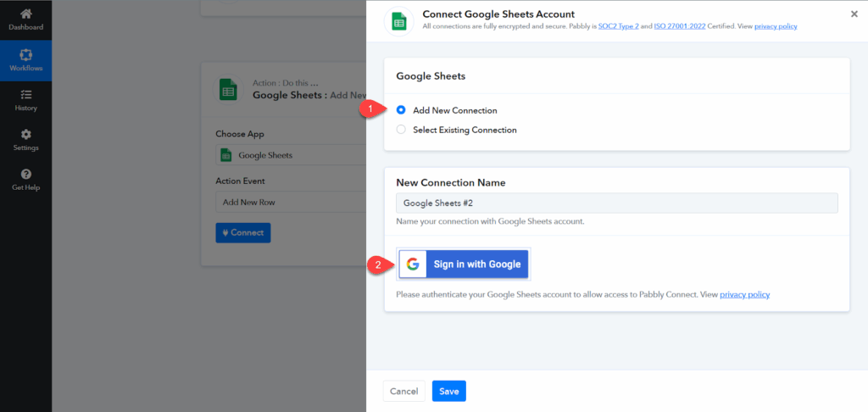
Task: Open the Settings gear in the sidebar
Action: coord(25,135)
